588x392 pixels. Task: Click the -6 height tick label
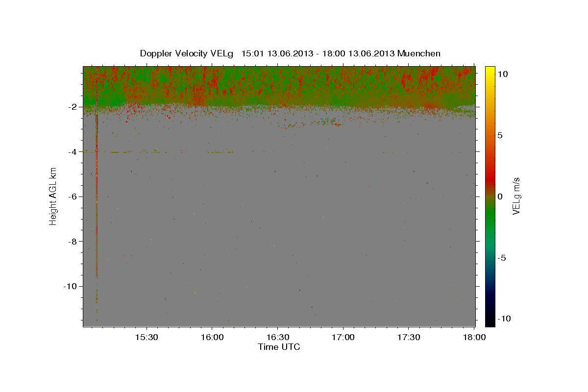tap(73, 196)
